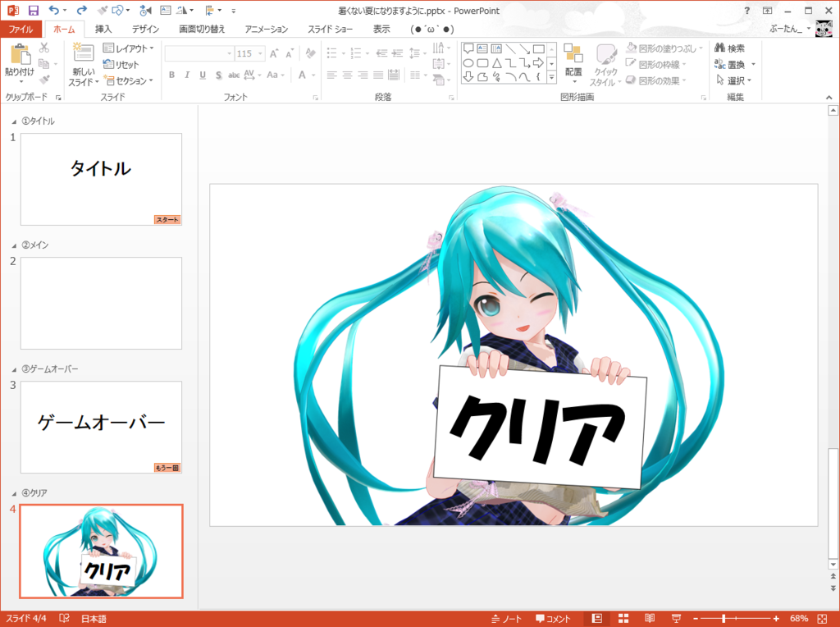Viewport: 840px width, 627px height.
Task: Switch to Slide Sorter view icon
Action: tap(623, 619)
